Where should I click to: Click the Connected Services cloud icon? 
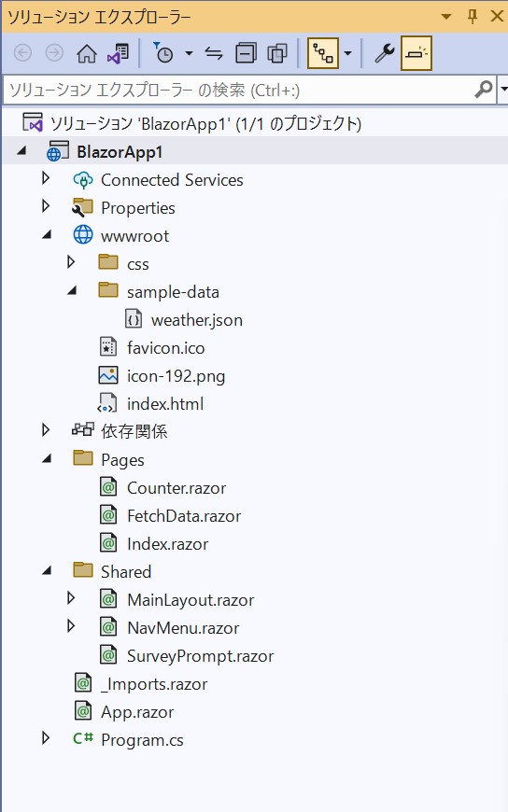click(83, 180)
